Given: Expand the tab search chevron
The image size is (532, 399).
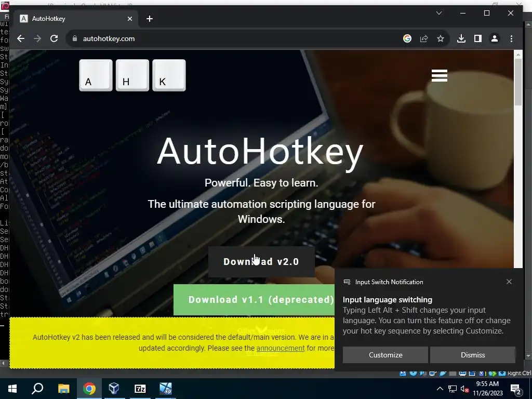Looking at the screenshot, I should coord(439,13).
